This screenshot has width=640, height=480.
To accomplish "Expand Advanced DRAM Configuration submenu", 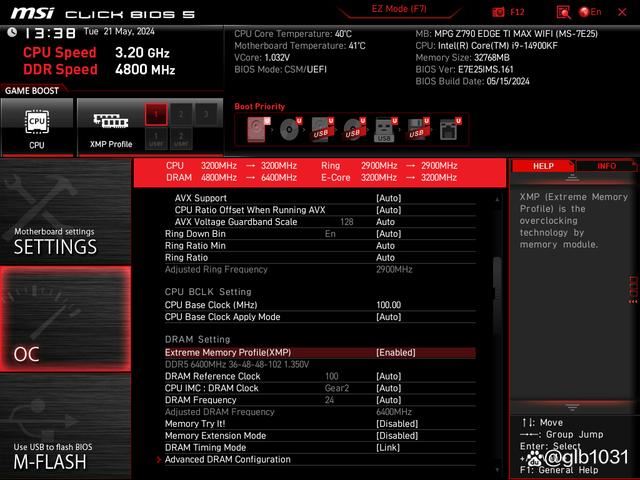I will pyautogui.click(x=227, y=460).
